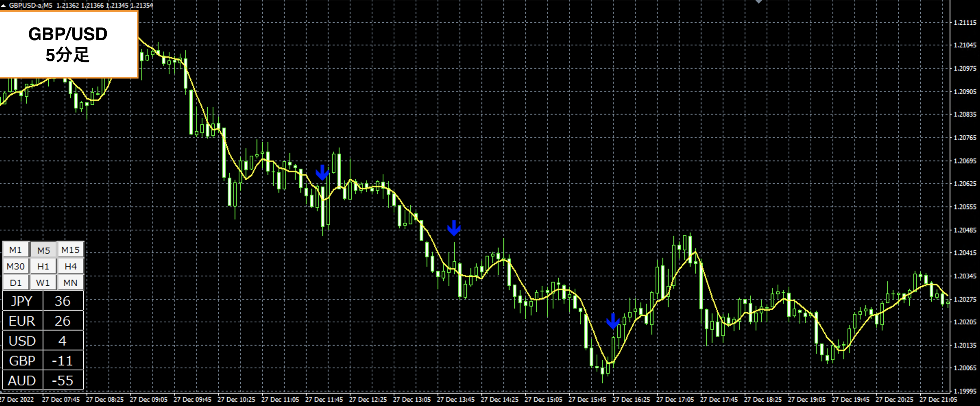Click the EUR currency strength label

(x=22, y=321)
